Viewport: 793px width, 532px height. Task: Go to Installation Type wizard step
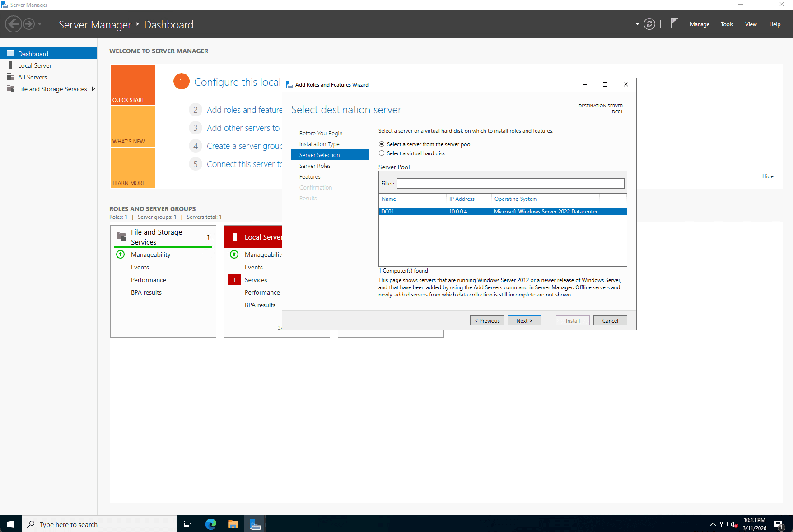pyautogui.click(x=319, y=144)
